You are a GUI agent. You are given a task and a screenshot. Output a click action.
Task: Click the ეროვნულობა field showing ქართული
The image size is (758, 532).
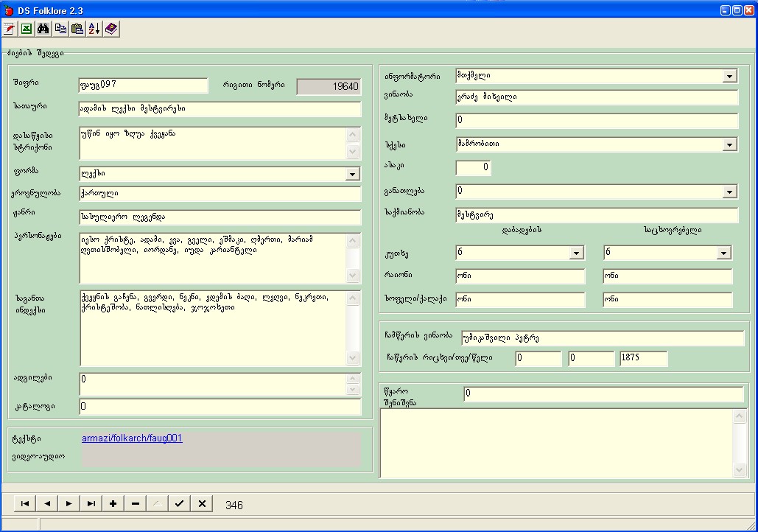click(x=220, y=194)
